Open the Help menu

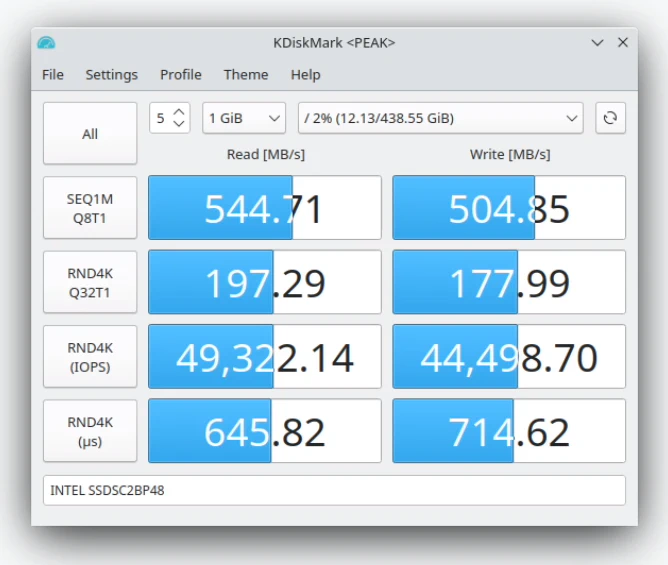(x=305, y=75)
